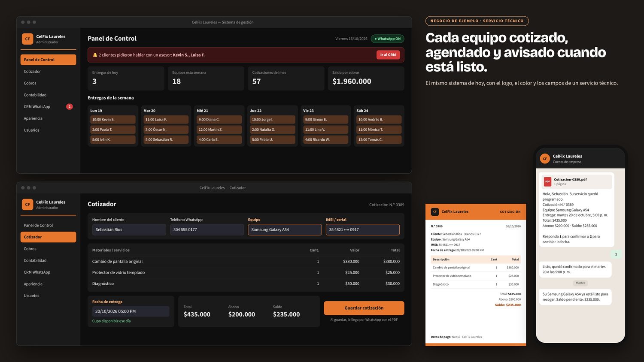Click the Teléfono WhatsApp field
The image size is (644, 362).
(x=207, y=230)
